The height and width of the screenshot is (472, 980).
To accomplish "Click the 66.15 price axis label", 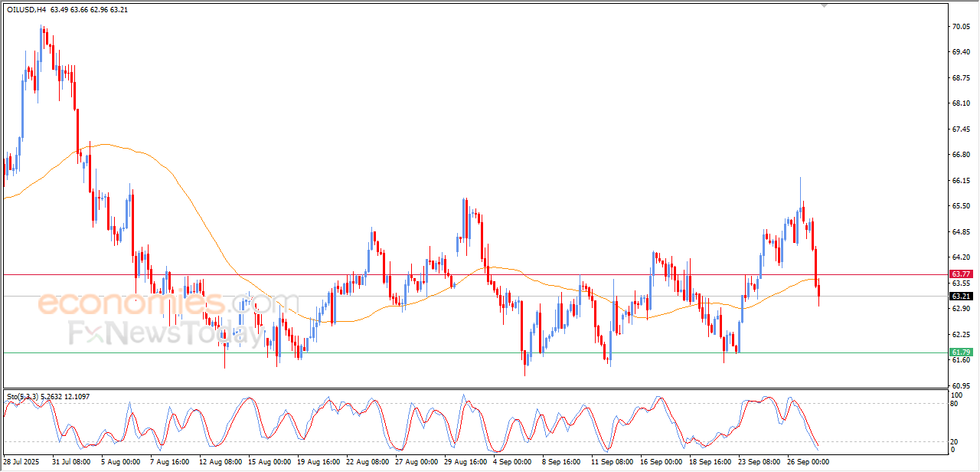I will click(x=962, y=181).
